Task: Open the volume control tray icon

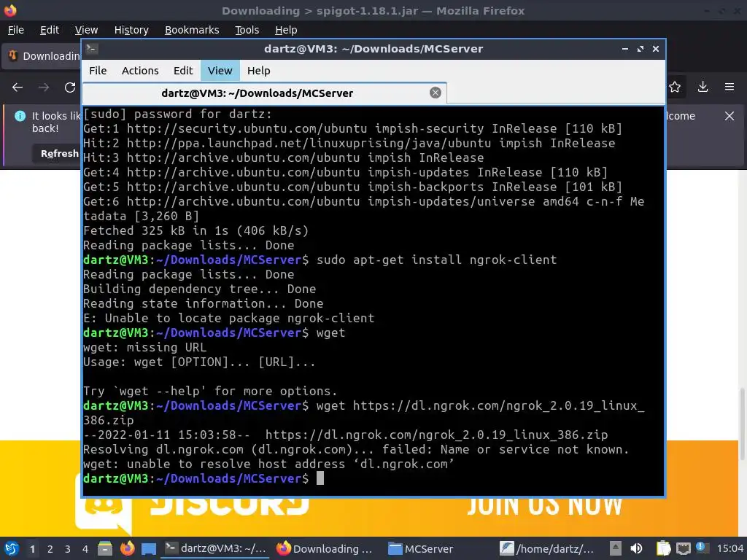Action: 636,548
